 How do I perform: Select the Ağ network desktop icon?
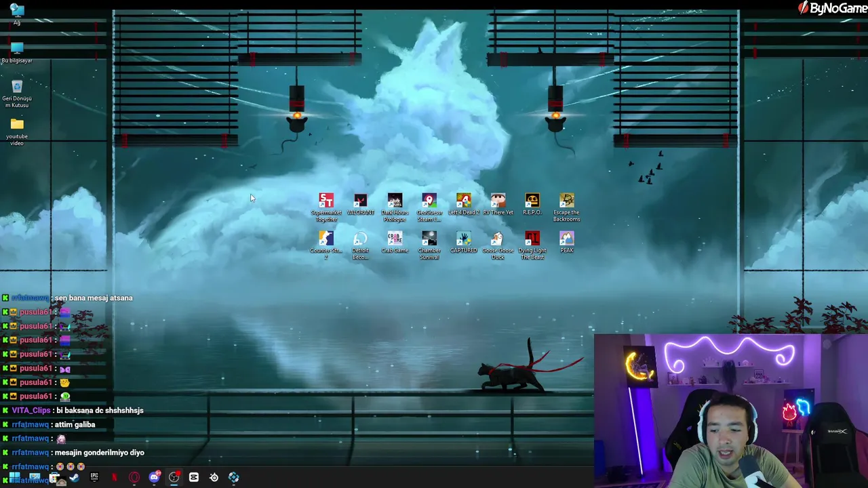click(17, 14)
